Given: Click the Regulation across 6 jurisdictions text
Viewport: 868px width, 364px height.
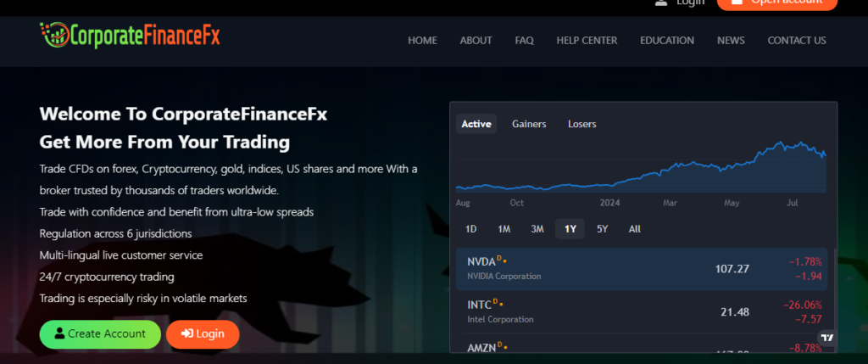Looking at the screenshot, I should (x=115, y=234).
